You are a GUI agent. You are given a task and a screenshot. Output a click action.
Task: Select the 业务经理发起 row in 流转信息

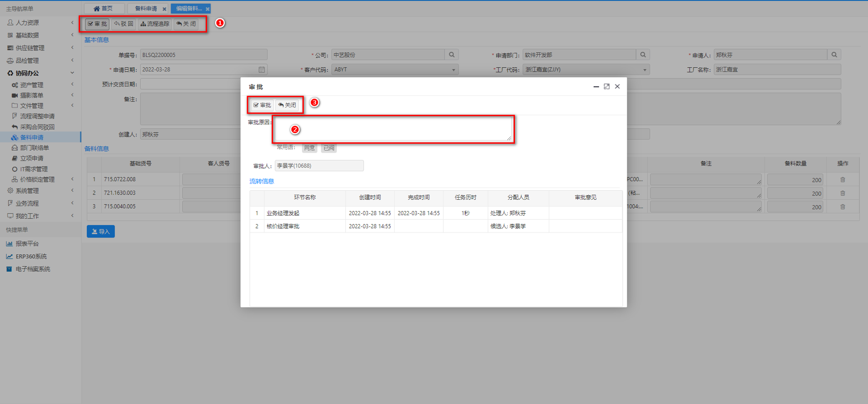(436, 213)
